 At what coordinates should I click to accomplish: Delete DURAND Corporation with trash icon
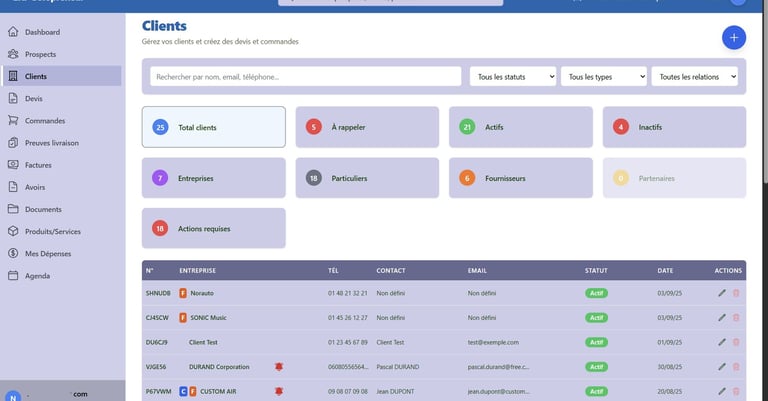click(x=736, y=366)
